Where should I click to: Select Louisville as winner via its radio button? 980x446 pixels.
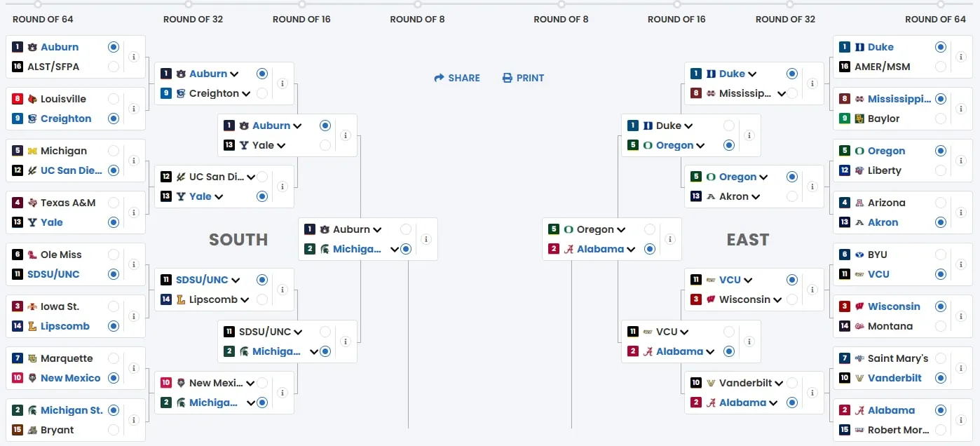[114, 99]
